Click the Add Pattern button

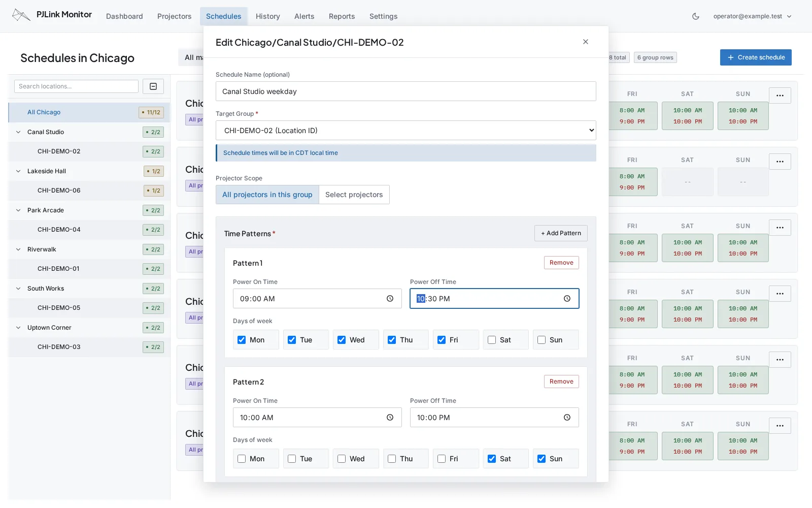coord(561,233)
